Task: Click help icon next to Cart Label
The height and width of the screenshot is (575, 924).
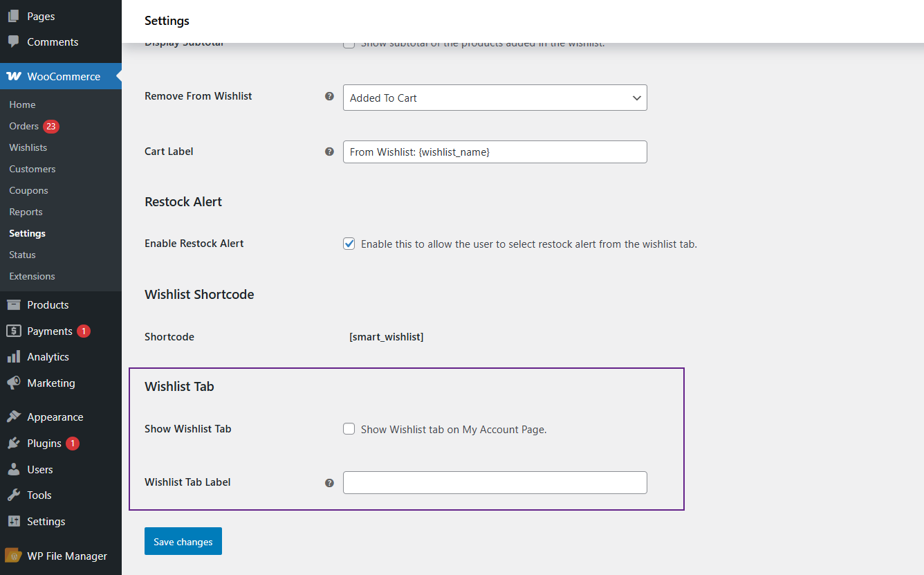Action: tap(329, 152)
